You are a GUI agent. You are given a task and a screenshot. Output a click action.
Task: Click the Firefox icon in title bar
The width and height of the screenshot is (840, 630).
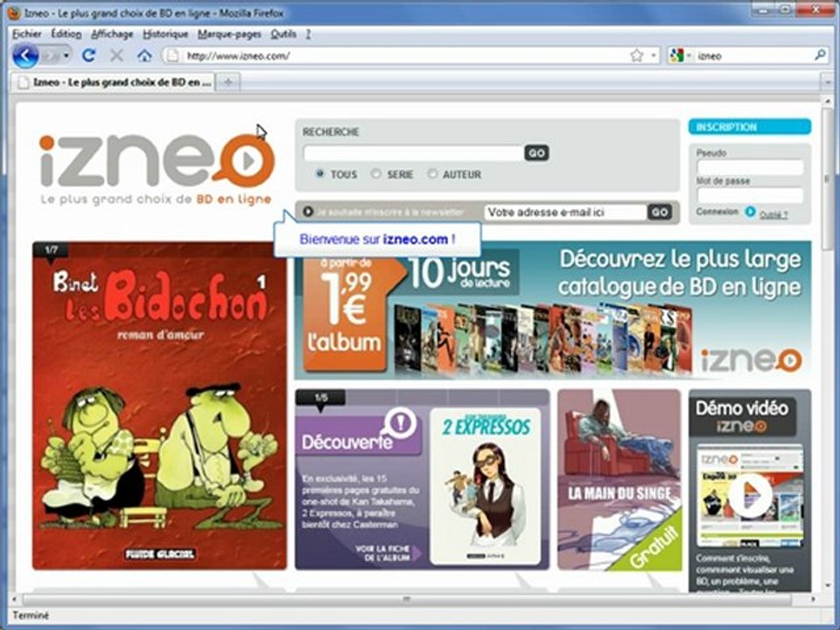click(x=14, y=13)
